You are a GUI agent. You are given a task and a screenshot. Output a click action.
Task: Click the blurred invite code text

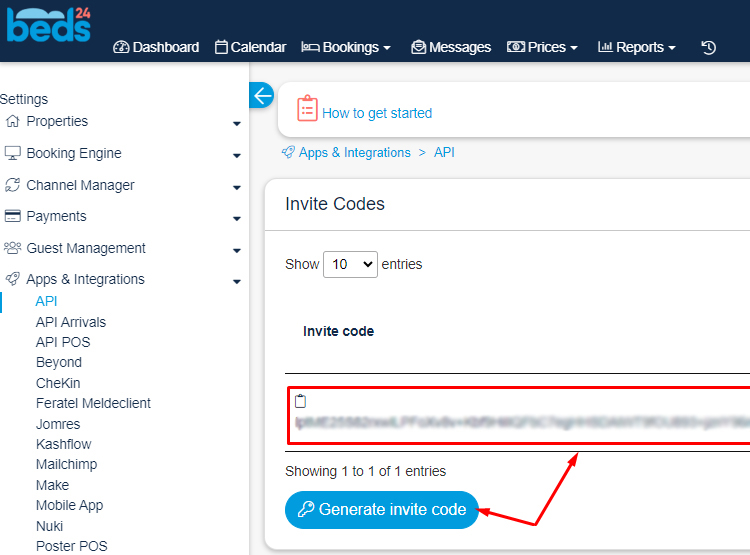pos(522,423)
